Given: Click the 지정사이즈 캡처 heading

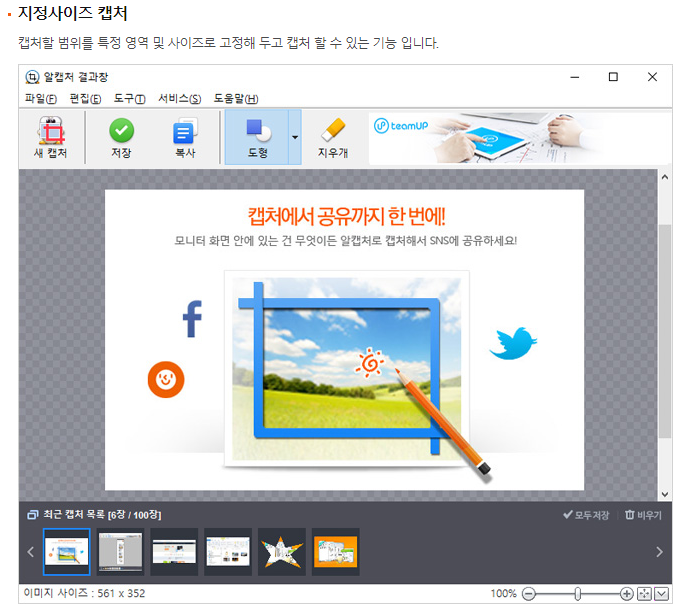Looking at the screenshot, I should point(72,13).
